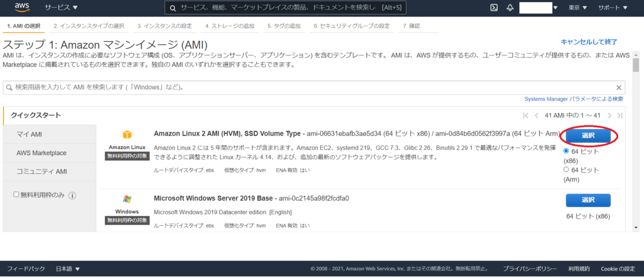Focus the AMI search input field

(x=314, y=87)
